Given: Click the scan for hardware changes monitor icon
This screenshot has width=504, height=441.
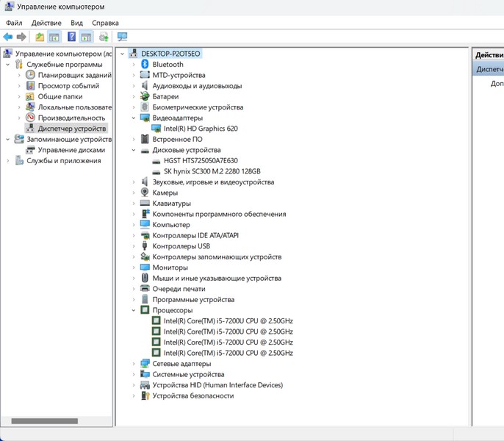Looking at the screenshot, I should [x=122, y=37].
